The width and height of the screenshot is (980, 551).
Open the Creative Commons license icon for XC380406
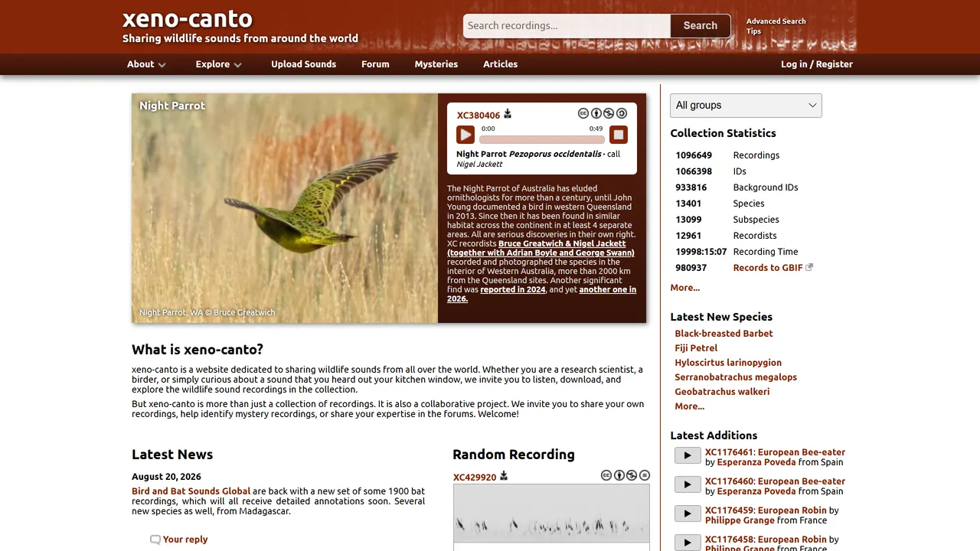point(583,113)
